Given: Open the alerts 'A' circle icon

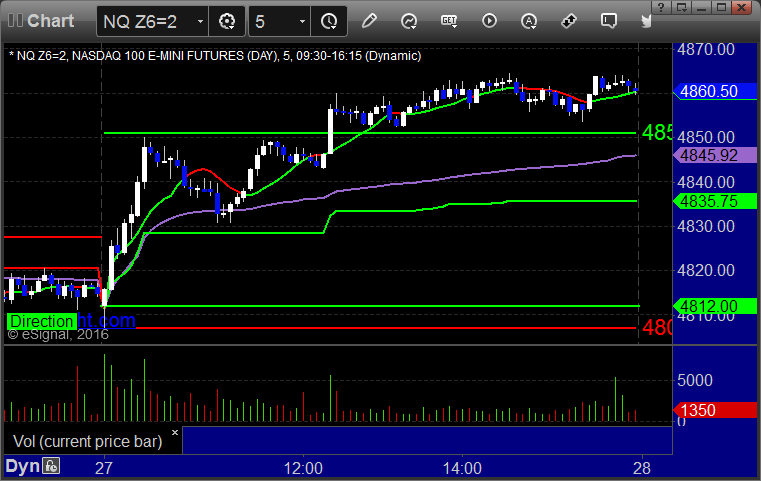Looking at the screenshot, I should coord(529,21).
